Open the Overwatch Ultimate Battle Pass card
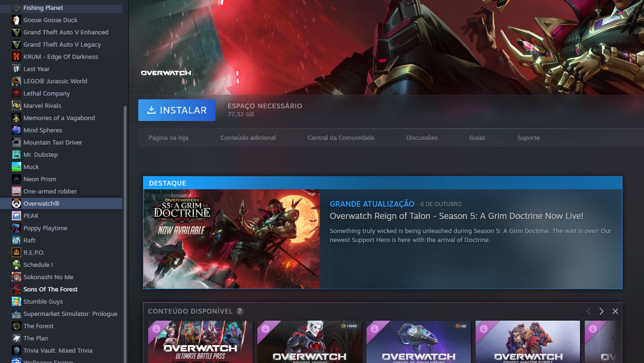 [x=200, y=342]
